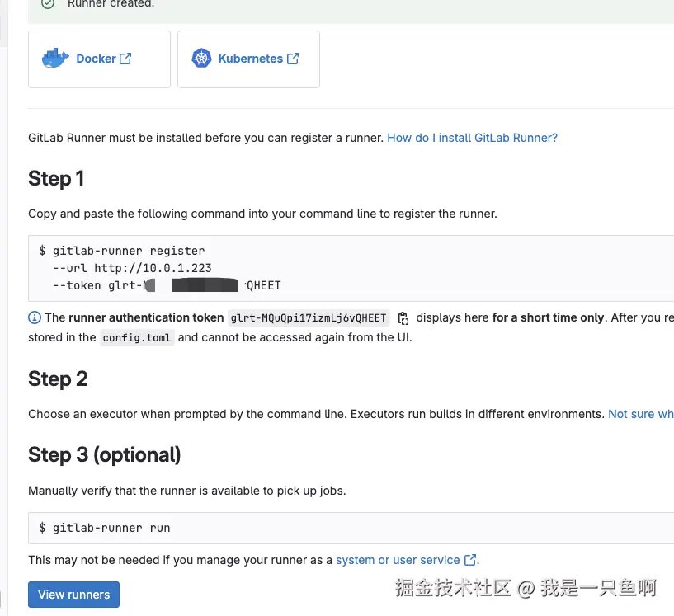Click the Docker whale logo icon
This screenshot has width=674, height=616.
[55, 58]
